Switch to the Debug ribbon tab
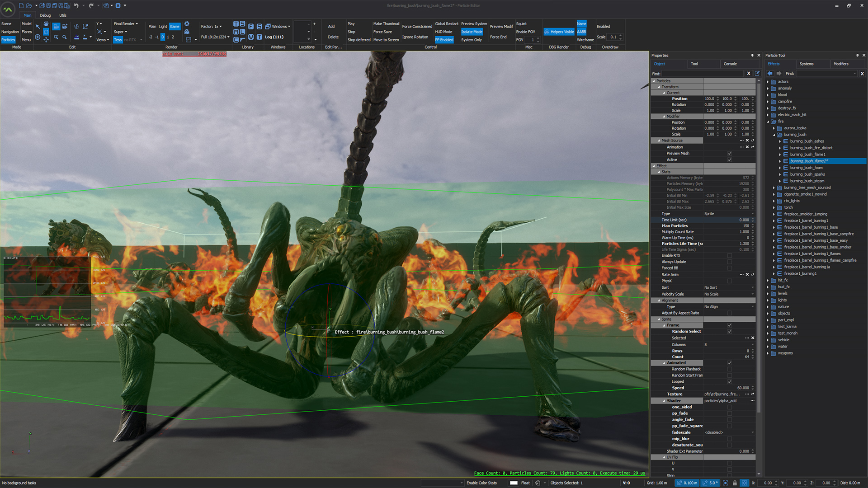This screenshot has height=488, width=868. point(45,15)
